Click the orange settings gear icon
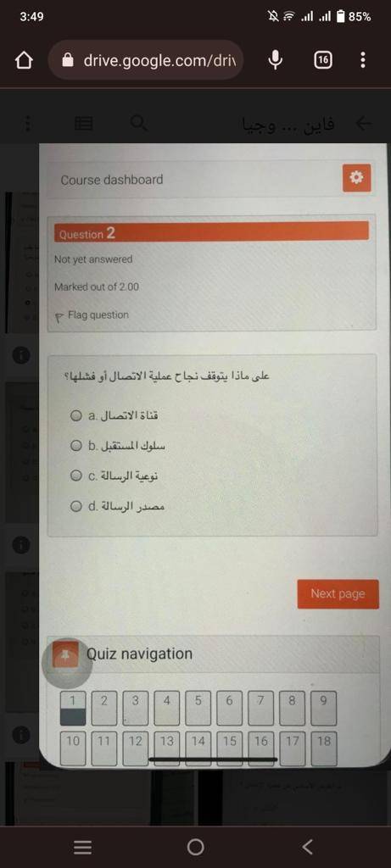The height and width of the screenshot is (868, 391). pos(357,178)
